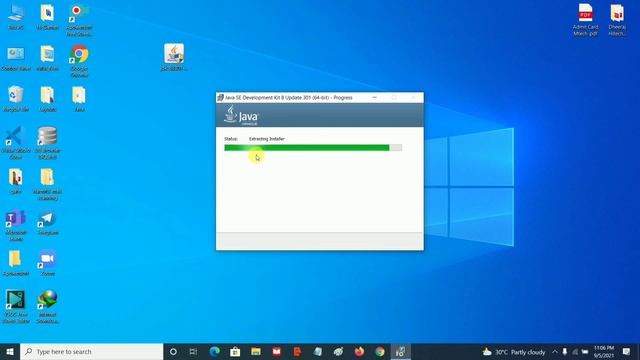
Task: Open Task View from the taskbar
Action: pyautogui.click(x=193, y=351)
